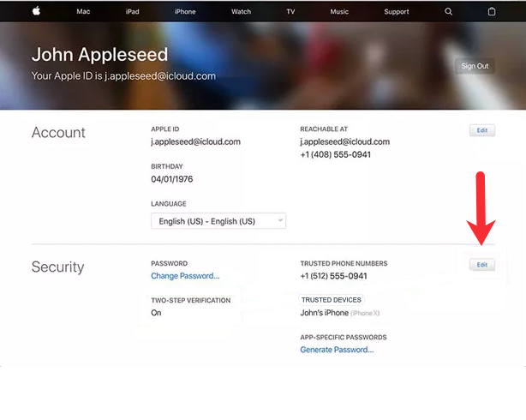
Task: Click the Sign Out button
Action: [475, 66]
